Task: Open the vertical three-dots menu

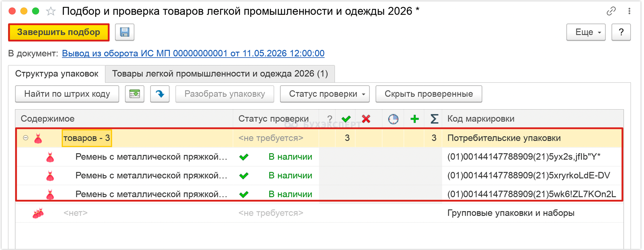Action: pos(629,11)
